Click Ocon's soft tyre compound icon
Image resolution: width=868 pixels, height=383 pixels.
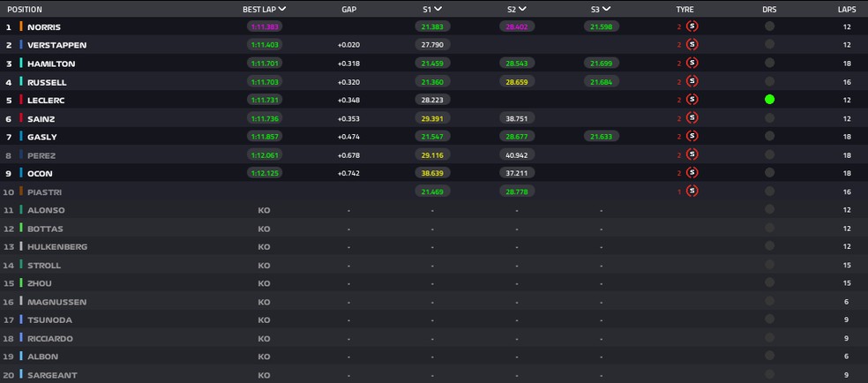(692, 173)
